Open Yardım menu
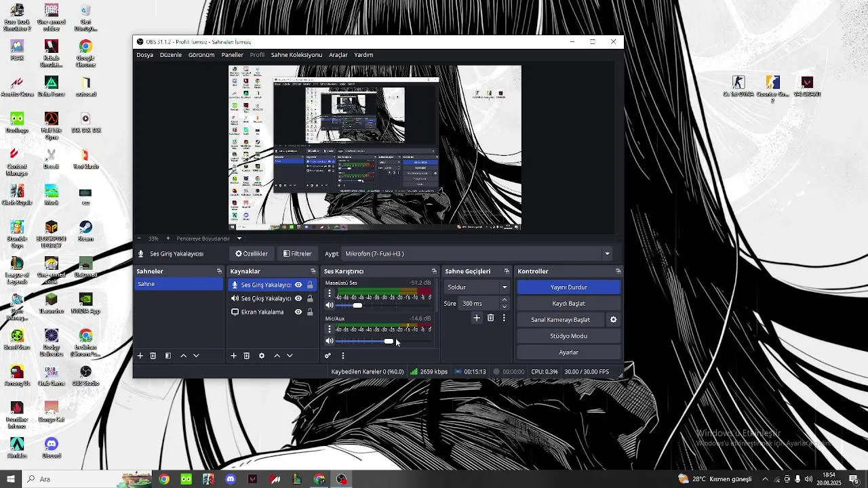The image size is (868, 488). [x=363, y=55]
